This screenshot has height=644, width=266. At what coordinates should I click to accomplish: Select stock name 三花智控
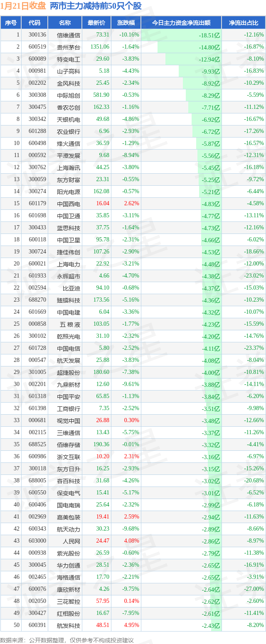coord(69,601)
